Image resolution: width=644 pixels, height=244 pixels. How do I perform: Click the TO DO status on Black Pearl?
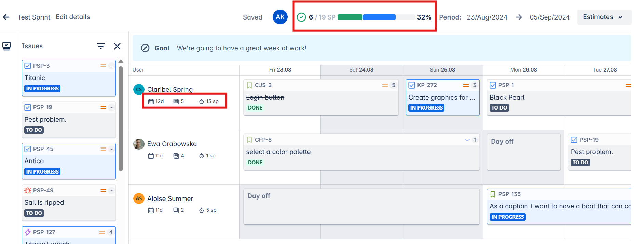pyautogui.click(x=499, y=108)
